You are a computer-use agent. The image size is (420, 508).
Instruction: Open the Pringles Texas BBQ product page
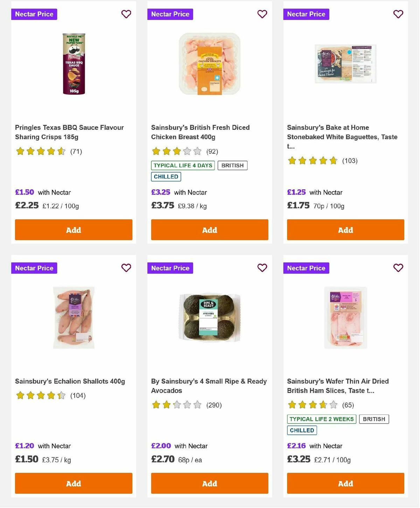click(69, 132)
